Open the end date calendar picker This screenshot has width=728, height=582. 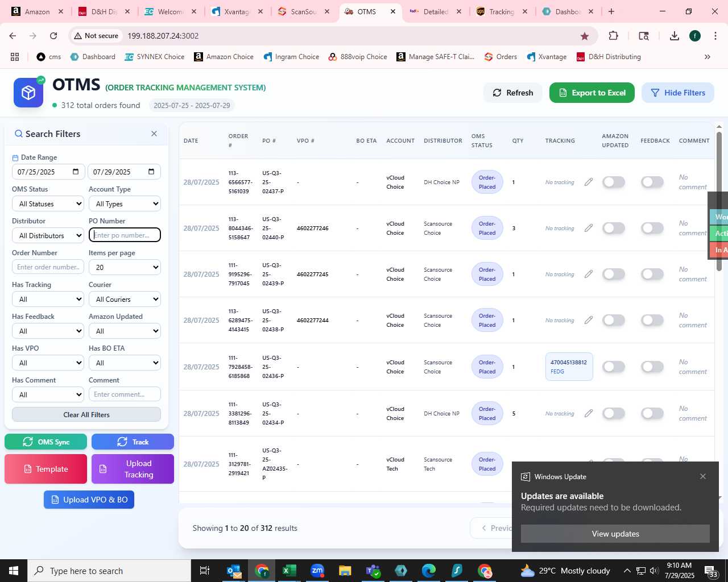(x=151, y=172)
